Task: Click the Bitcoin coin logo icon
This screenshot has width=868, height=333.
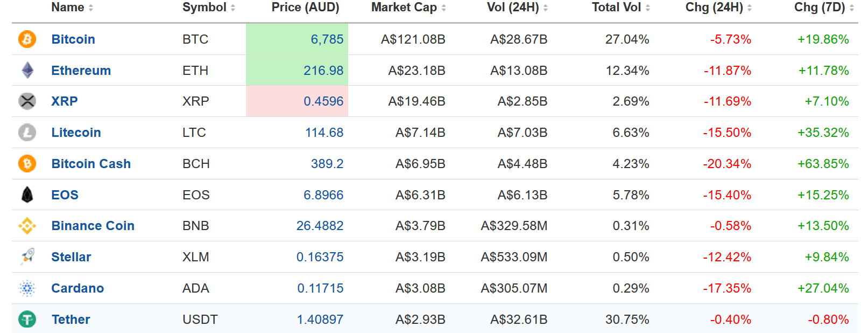Action: coord(27,39)
